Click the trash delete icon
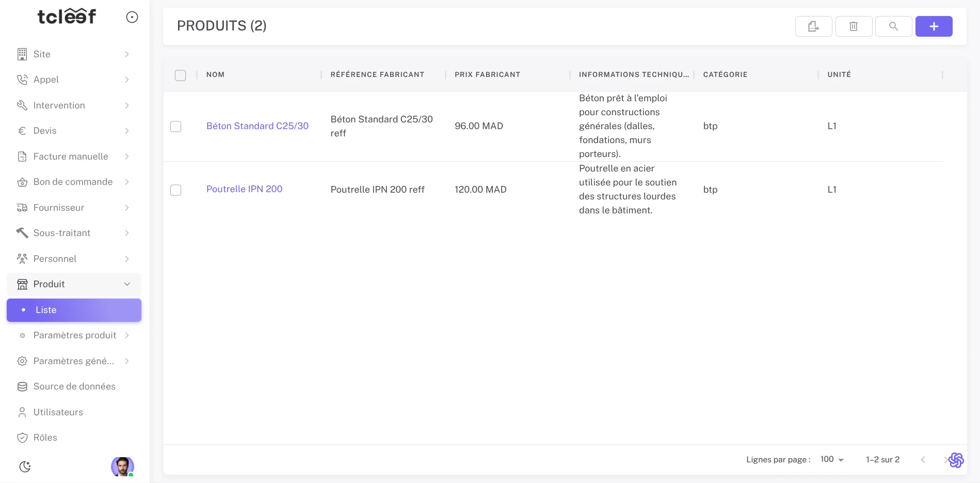Screen dimensions: 980x483 click(x=854, y=26)
